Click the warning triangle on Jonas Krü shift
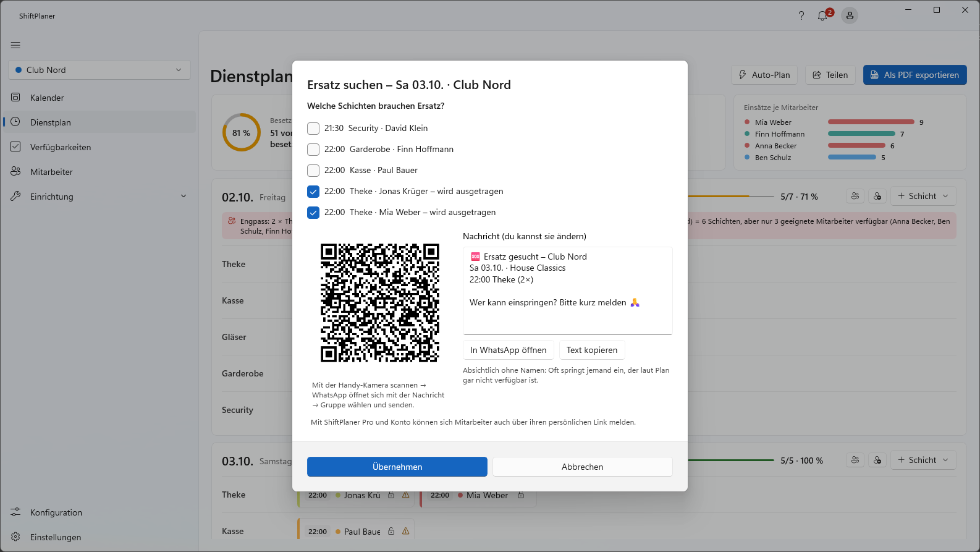 point(406,495)
